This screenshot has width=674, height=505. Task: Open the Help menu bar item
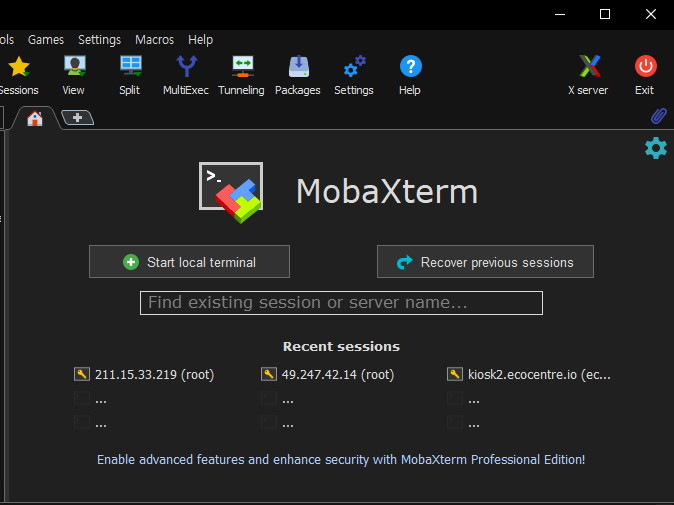(200, 40)
